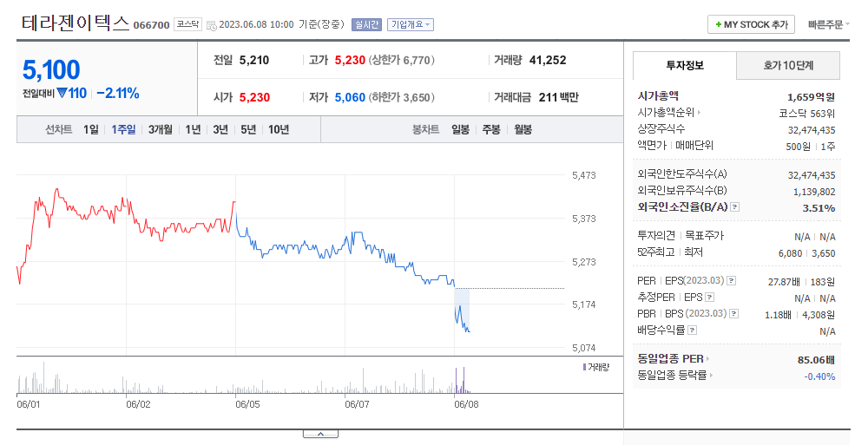Click the 전일 value 5,210

pyautogui.click(x=254, y=61)
